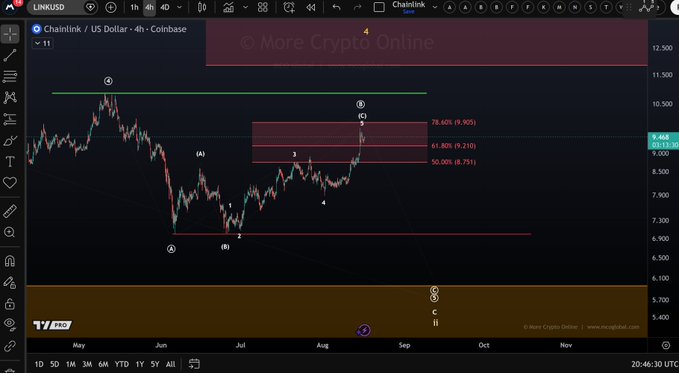
Task: Select the 3M date range
Action: click(x=87, y=364)
